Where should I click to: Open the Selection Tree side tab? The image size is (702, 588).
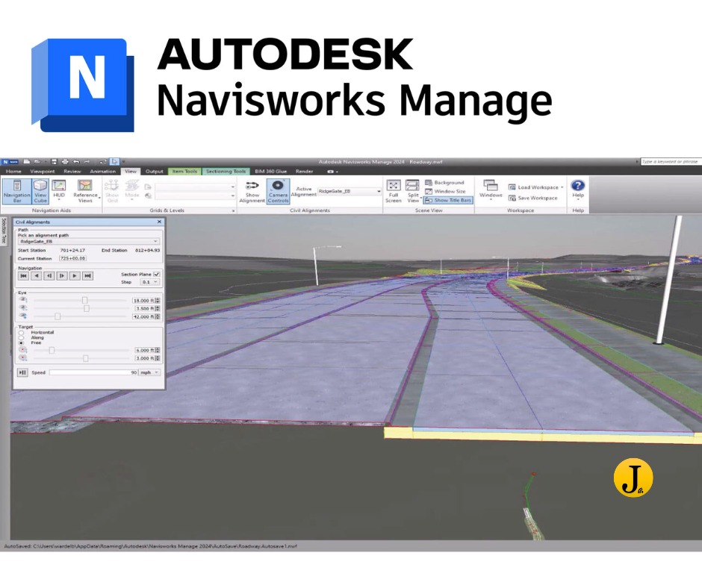pyautogui.click(x=4, y=230)
